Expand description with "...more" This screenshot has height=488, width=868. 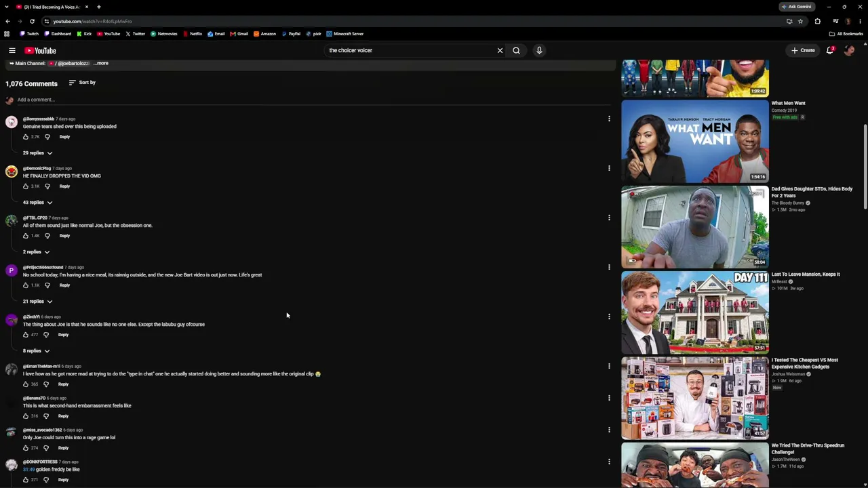[101, 63]
